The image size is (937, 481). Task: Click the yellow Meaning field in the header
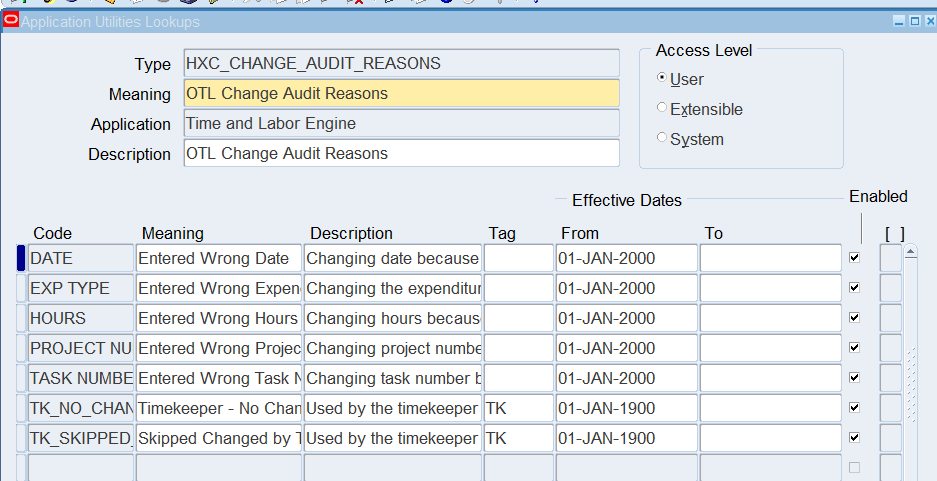pyautogui.click(x=401, y=94)
